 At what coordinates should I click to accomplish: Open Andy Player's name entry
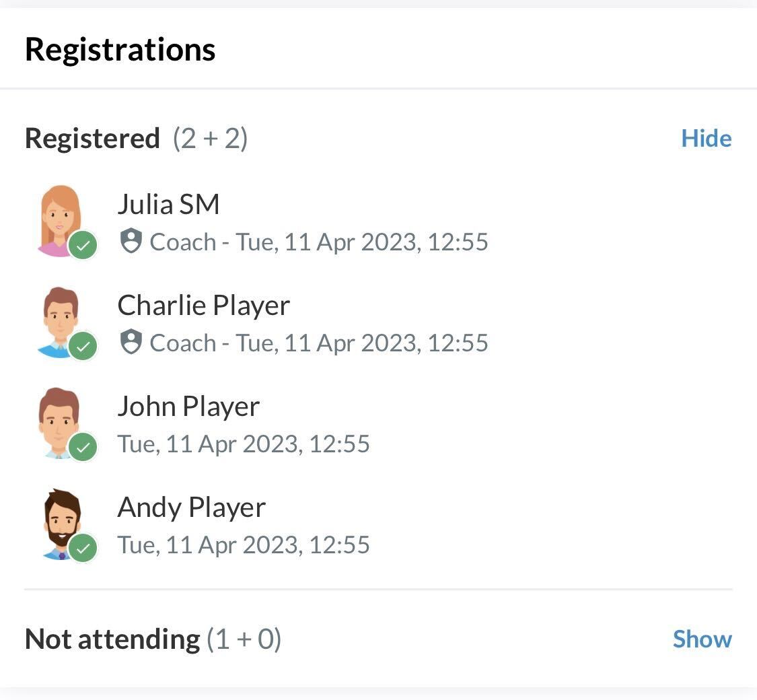coord(191,508)
